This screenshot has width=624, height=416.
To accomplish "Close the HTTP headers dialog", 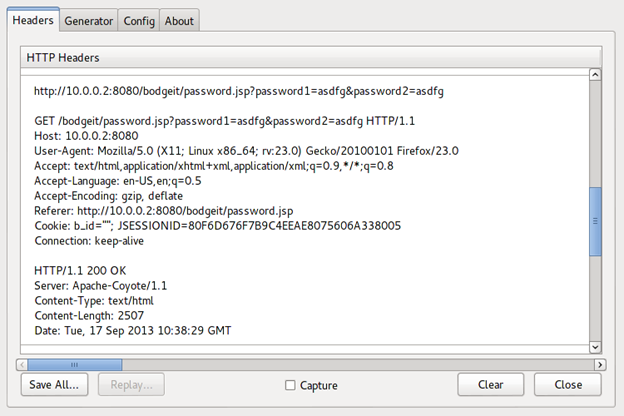I will pos(568,385).
